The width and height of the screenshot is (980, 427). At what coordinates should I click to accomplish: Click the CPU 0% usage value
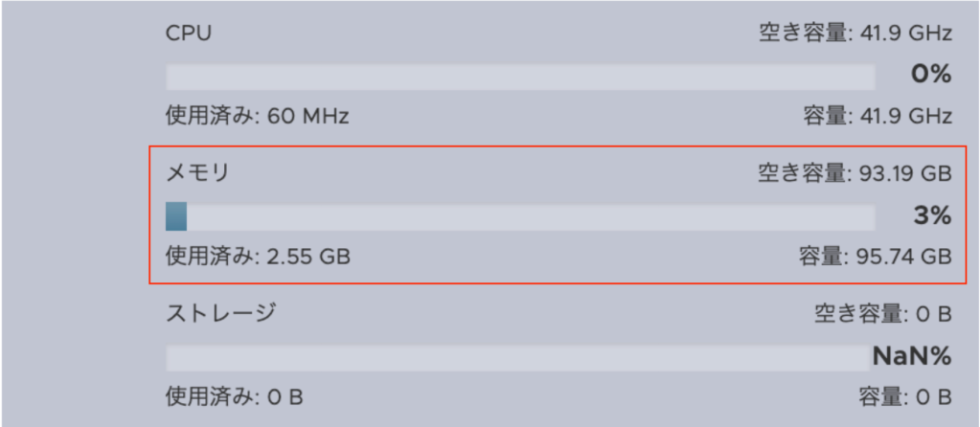point(930,76)
